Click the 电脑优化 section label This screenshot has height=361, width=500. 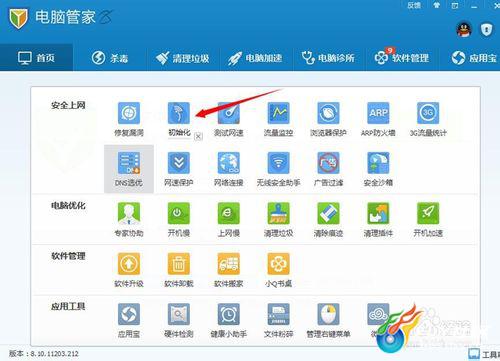coord(68,206)
